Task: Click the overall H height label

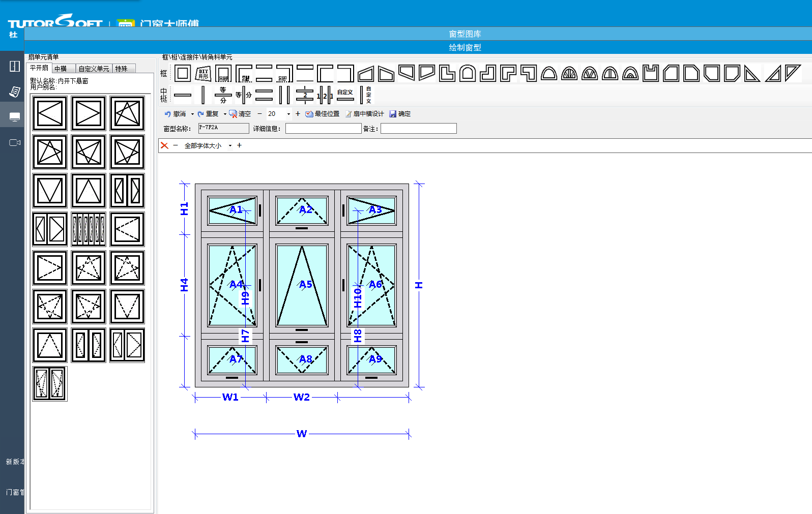Action: pyautogui.click(x=419, y=285)
